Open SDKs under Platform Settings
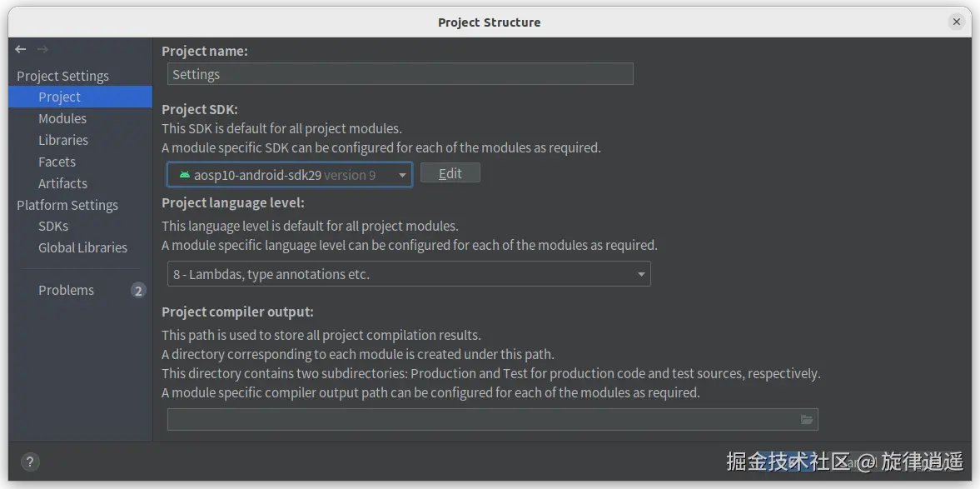Viewport: 980px width, 489px height. coord(53,226)
